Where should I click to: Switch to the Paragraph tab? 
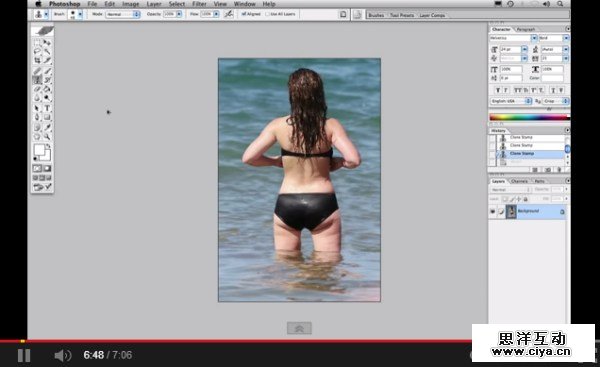(x=526, y=29)
